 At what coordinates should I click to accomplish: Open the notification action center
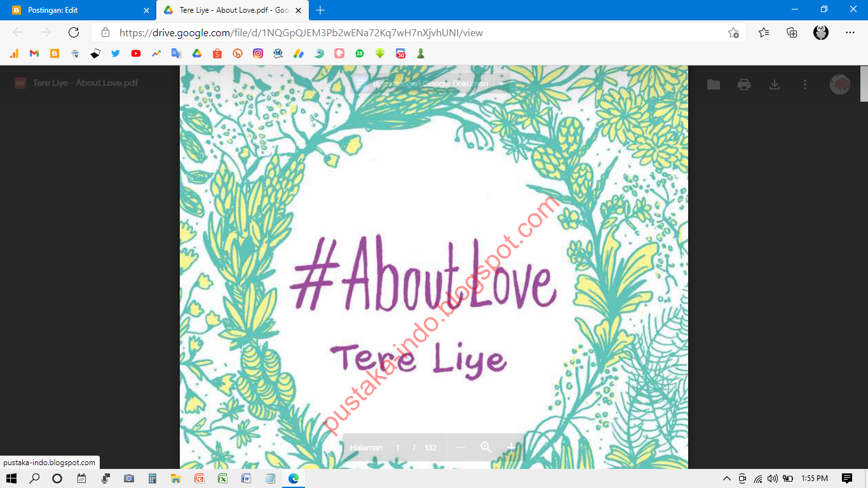click(846, 478)
